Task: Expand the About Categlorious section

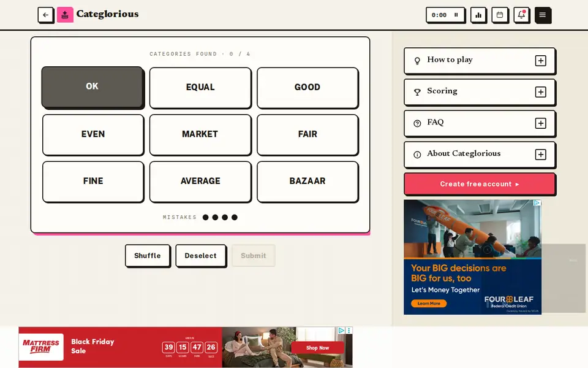Action: (x=480, y=154)
